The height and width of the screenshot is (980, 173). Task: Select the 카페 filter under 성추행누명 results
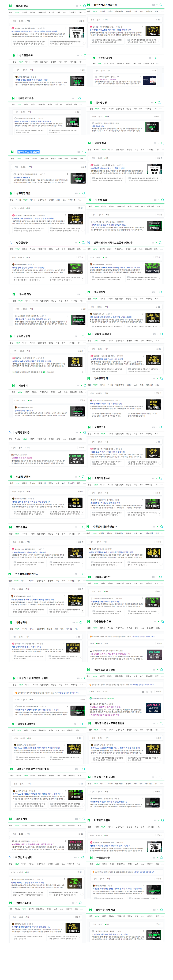coord(108,116)
